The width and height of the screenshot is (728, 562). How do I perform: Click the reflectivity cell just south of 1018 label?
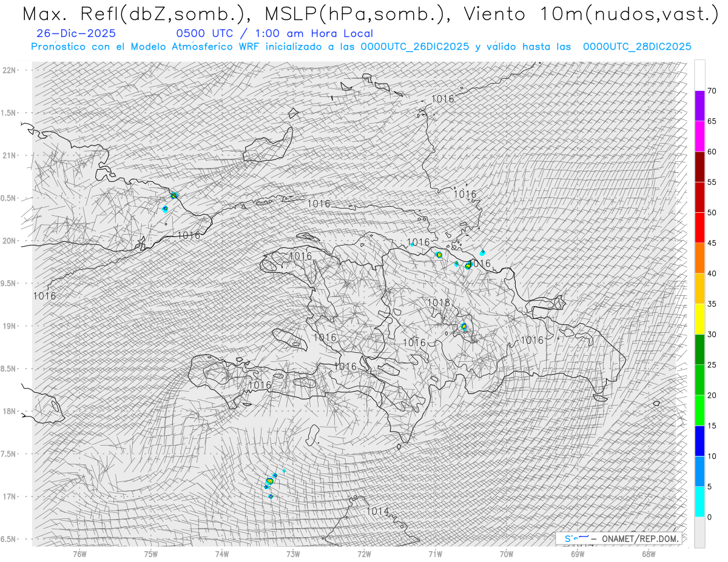[x=464, y=327]
